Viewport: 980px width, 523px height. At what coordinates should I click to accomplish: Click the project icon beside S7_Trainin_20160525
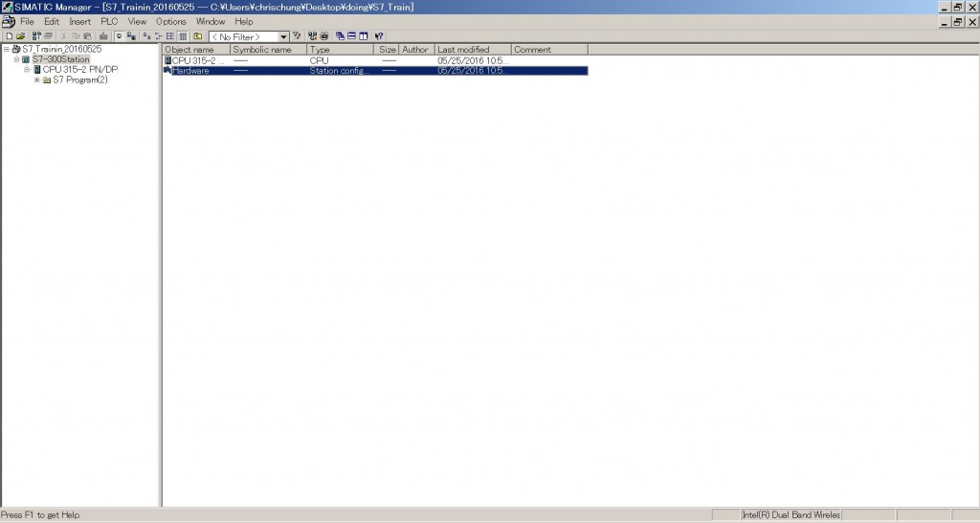16,49
